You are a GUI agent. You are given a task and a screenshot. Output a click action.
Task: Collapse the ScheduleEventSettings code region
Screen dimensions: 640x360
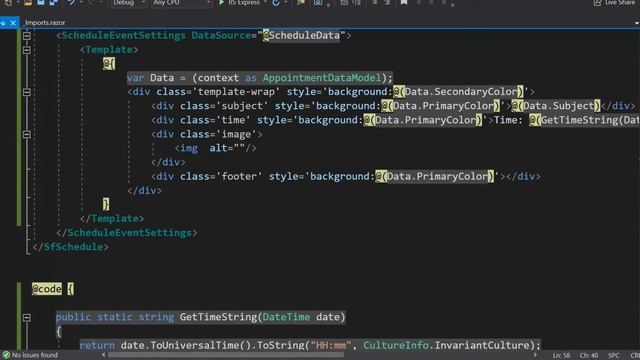(x=27, y=36)
